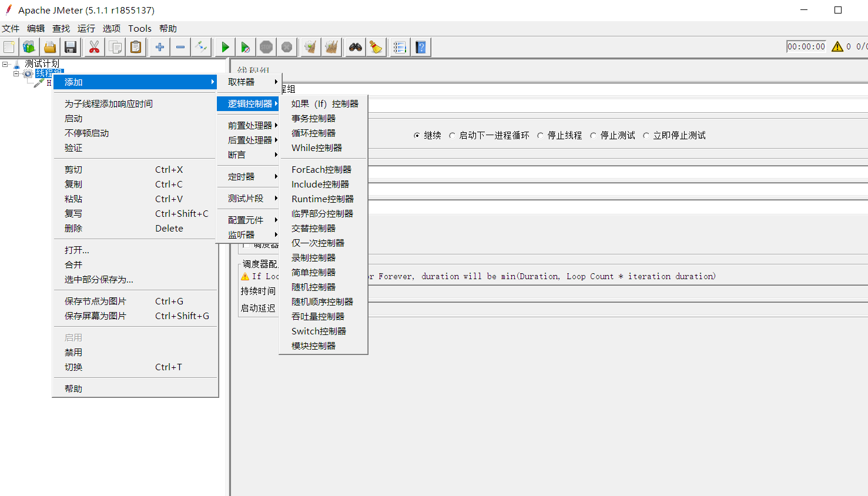The height and width of the screenshot is (496, 868).
Task: Click the Shutdown X icon in toolbar
Action: 287,47
